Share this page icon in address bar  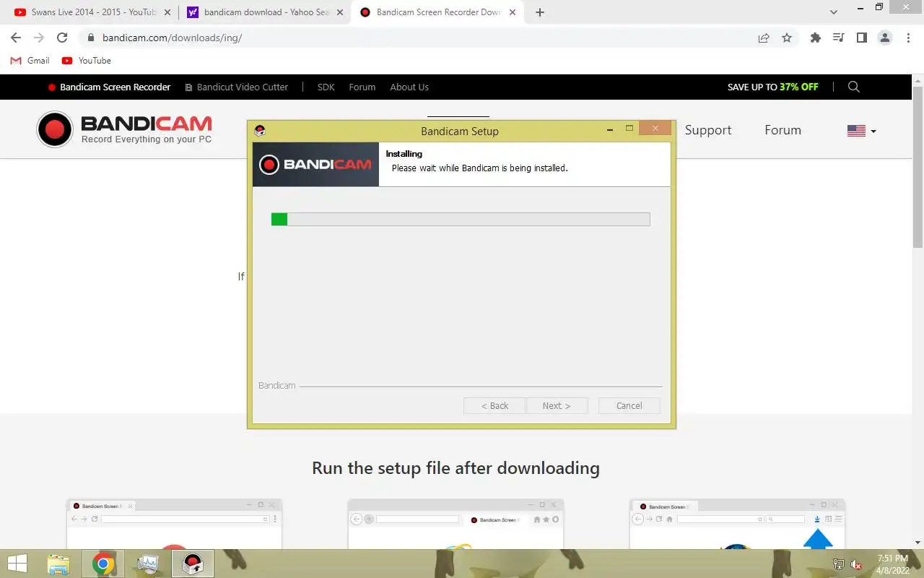tap(764, 38)
